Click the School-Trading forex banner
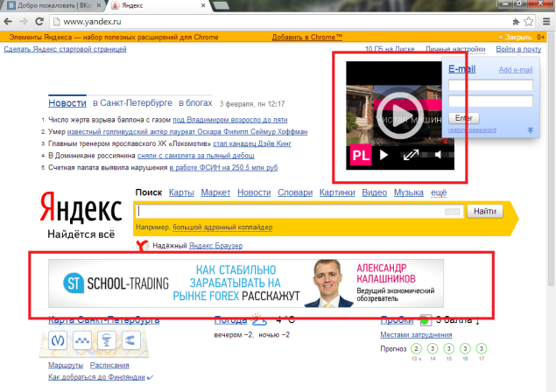 (246, 283)
